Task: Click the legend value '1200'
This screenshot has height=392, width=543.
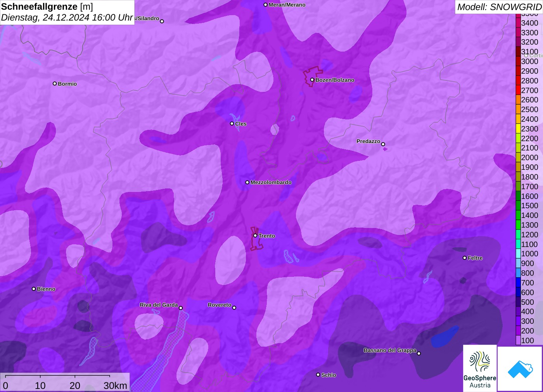Action: (529, 235)
